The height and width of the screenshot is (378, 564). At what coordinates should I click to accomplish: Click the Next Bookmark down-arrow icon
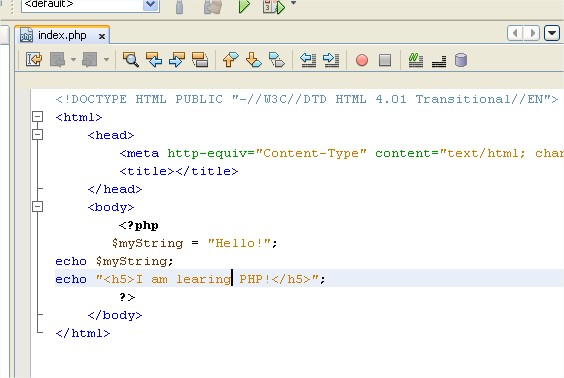(254, 59)
